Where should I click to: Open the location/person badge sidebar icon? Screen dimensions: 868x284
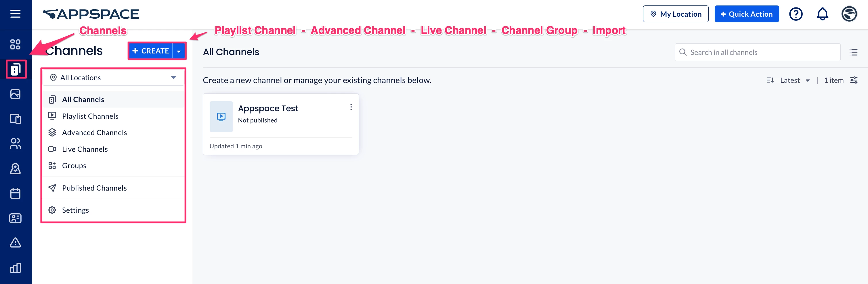click(15, 168)
